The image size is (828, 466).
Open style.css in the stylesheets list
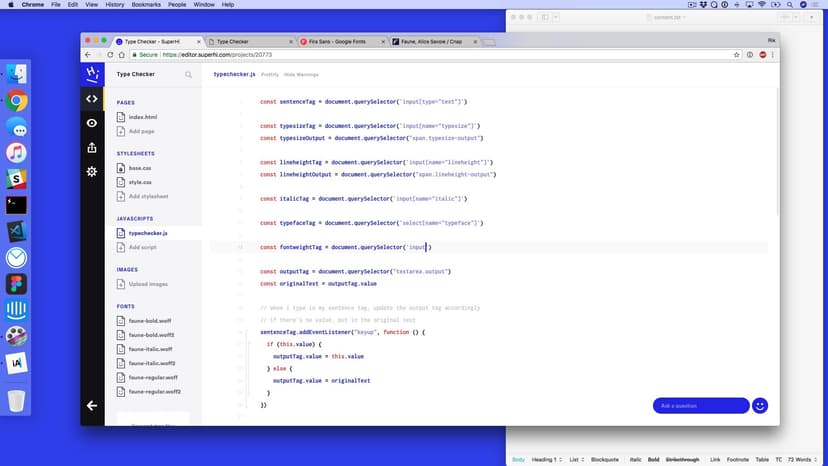[x=140, y=182]
